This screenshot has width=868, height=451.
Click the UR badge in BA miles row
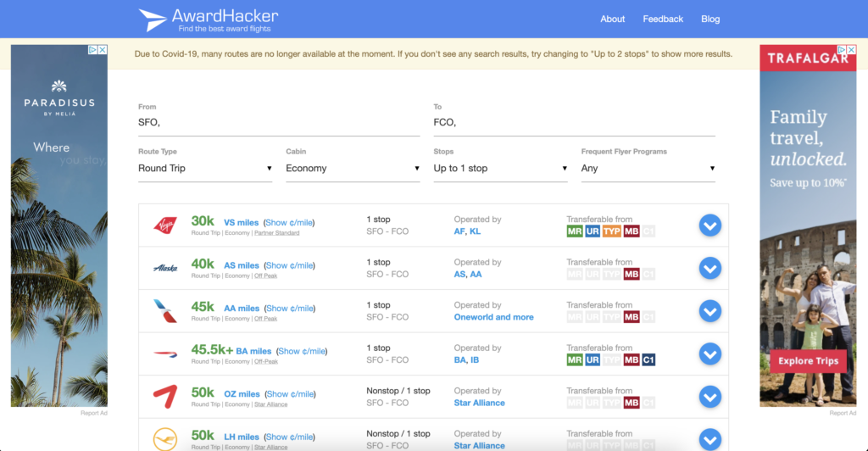[x=593, y=359]
